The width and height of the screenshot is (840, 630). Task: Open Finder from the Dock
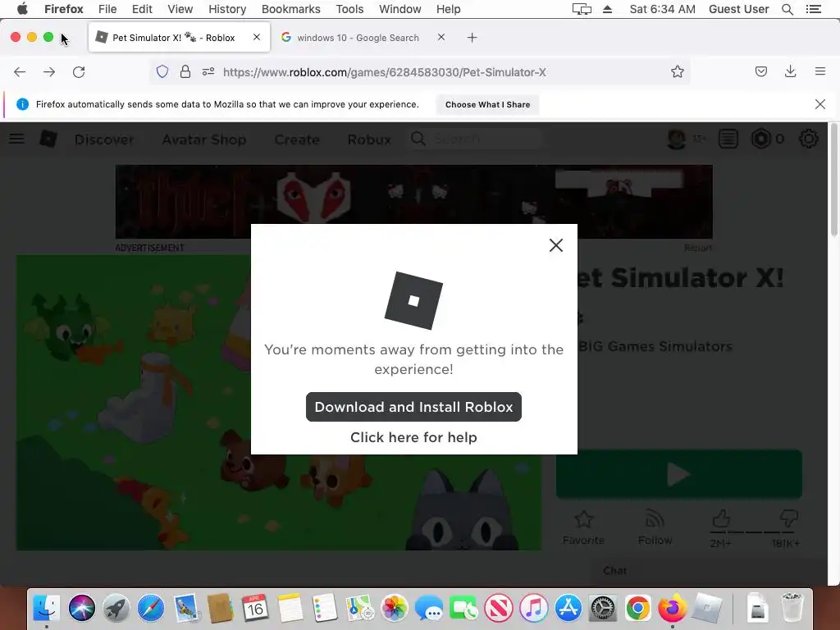tap(47, 609)
